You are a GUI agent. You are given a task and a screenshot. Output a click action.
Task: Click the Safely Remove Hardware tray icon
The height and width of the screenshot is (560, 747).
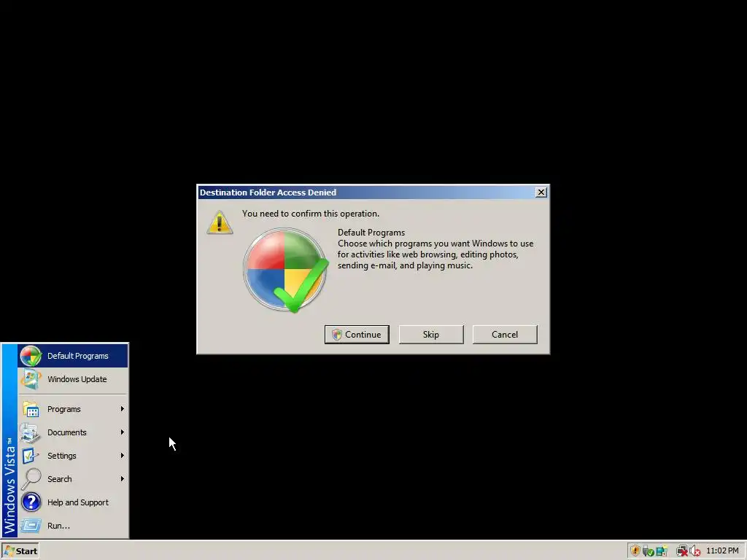point(648,551)
